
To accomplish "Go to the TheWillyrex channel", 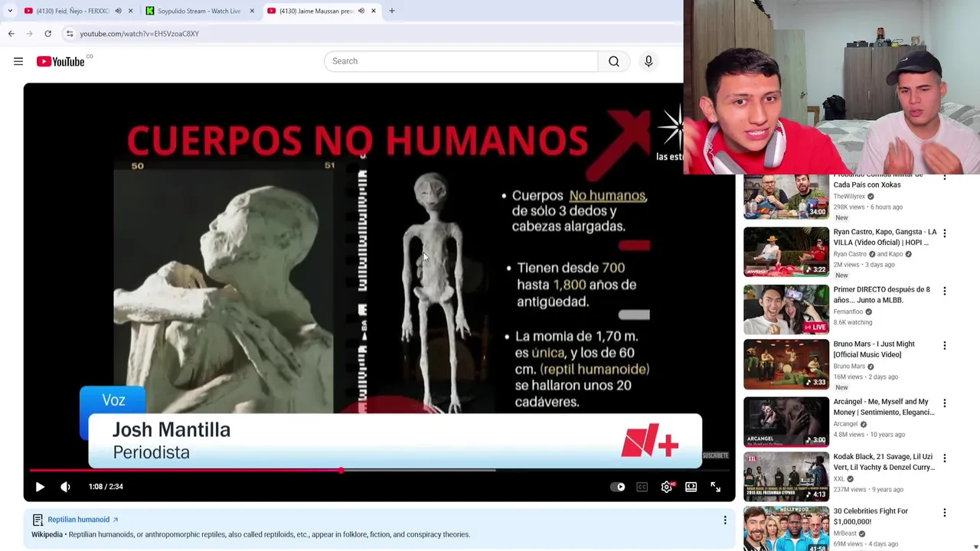I will (849, 197).
